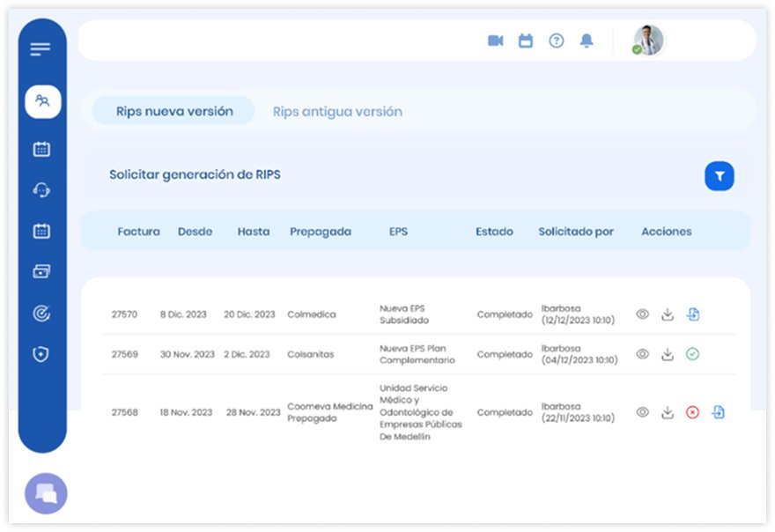This screenshot has width=775, height=532.
Task: Open the help question mark icon
Action: click(x=557, y=41)
